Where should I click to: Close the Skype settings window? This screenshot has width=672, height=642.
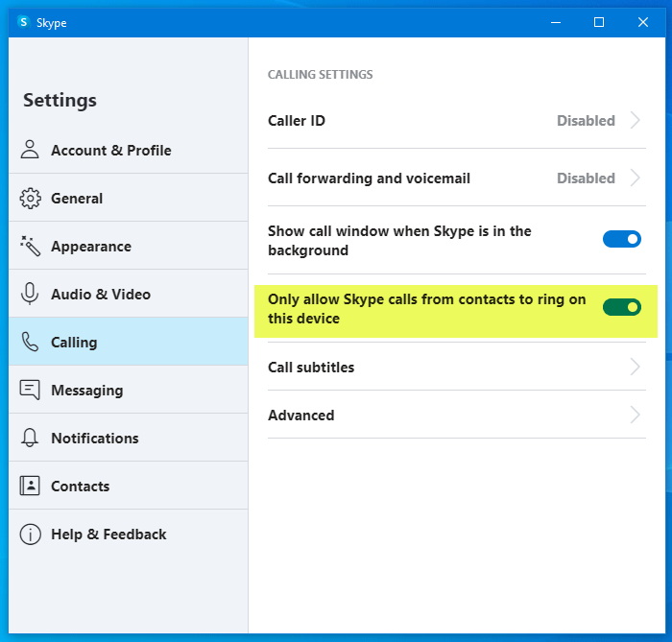coord(643,22)
